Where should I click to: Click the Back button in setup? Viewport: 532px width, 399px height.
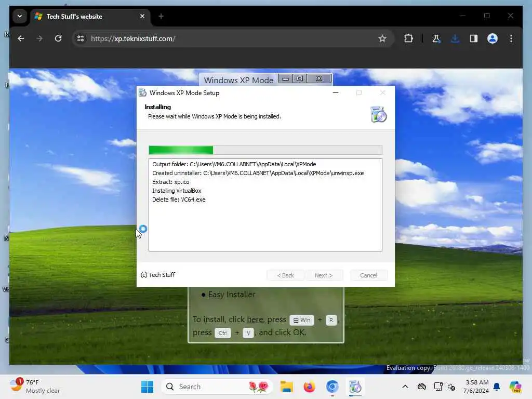pyautogui.click(x=285, y=275)
